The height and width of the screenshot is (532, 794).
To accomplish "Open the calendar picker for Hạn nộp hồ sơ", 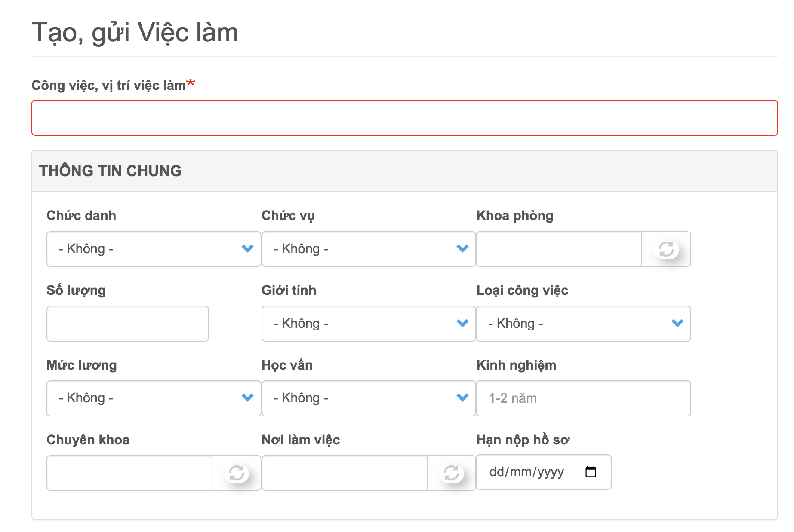I will click(x=591, y=472).
